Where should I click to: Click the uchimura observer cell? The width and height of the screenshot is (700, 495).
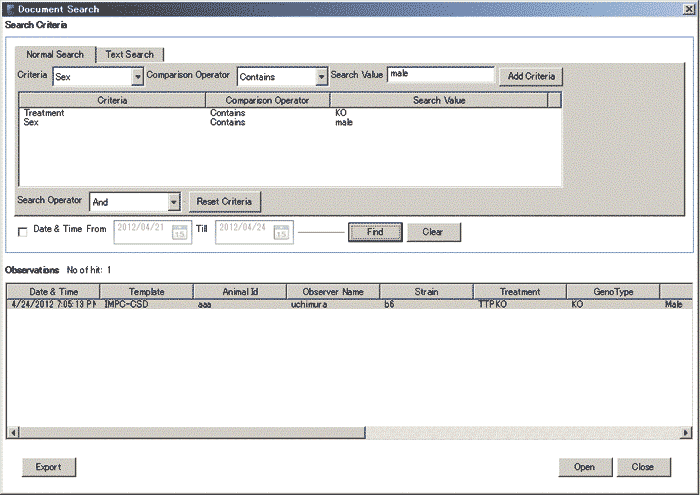pos(309,304)
